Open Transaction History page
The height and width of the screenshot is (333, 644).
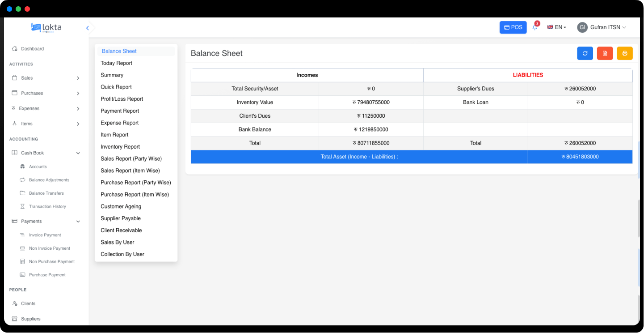47,206
